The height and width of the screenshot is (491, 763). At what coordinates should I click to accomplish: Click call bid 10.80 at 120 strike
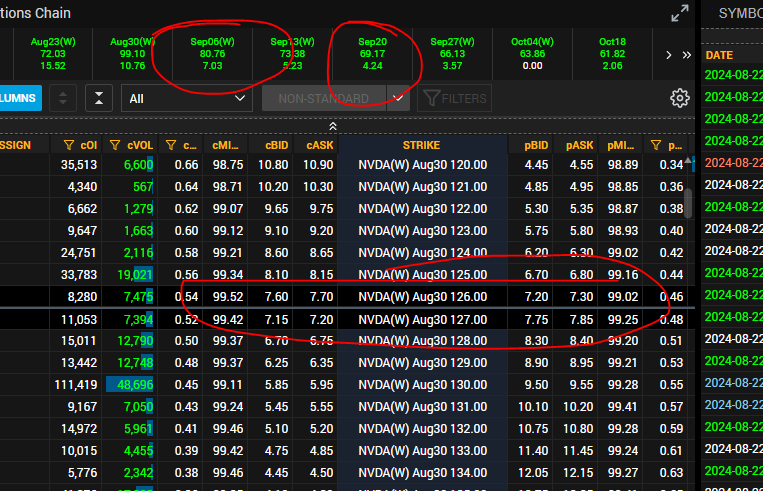273,165
